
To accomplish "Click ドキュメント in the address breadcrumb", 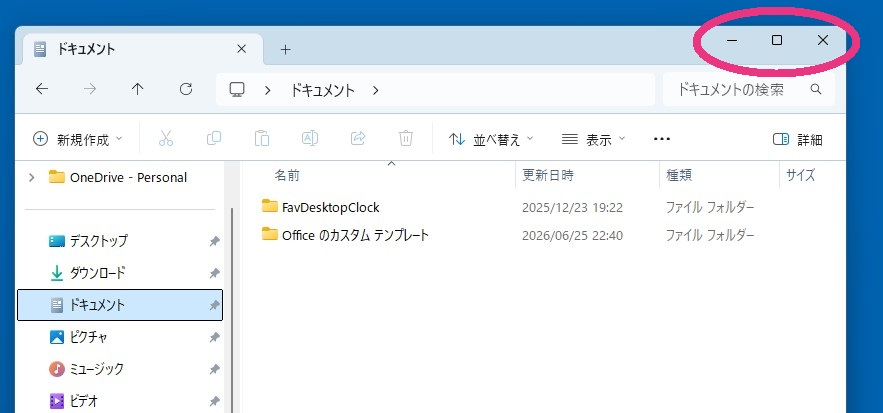I will coord(323,90).
